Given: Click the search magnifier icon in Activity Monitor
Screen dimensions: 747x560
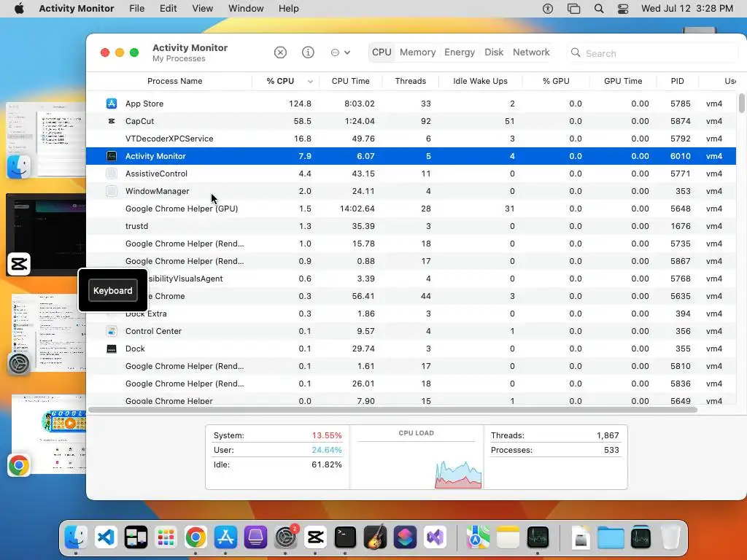Looking at the screenshot, I should 576,52.
